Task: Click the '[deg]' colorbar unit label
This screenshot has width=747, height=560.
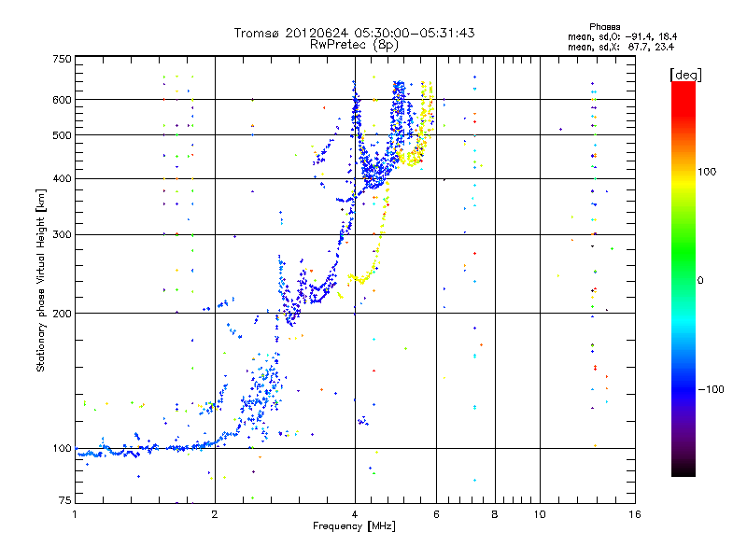Action: pyautogui.click(x=685, y=76)
